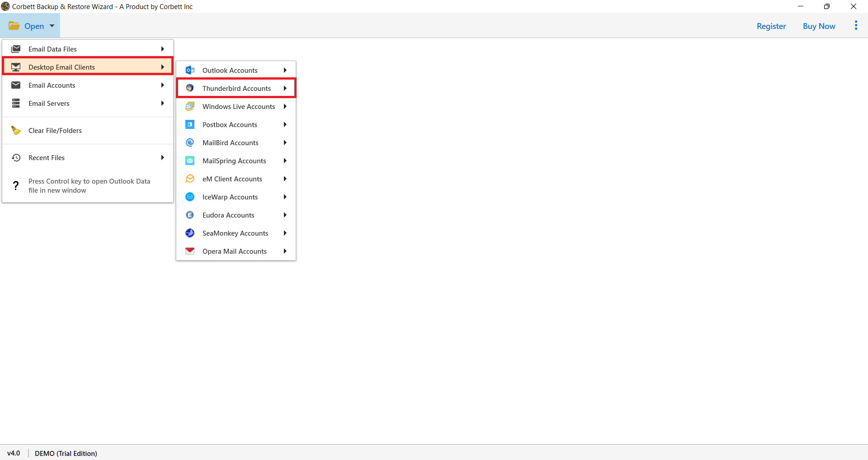This screenshot has height=460, width=868.
Task: Select SeaMonkey Accounts in the submenu
Action: point(236,233)
